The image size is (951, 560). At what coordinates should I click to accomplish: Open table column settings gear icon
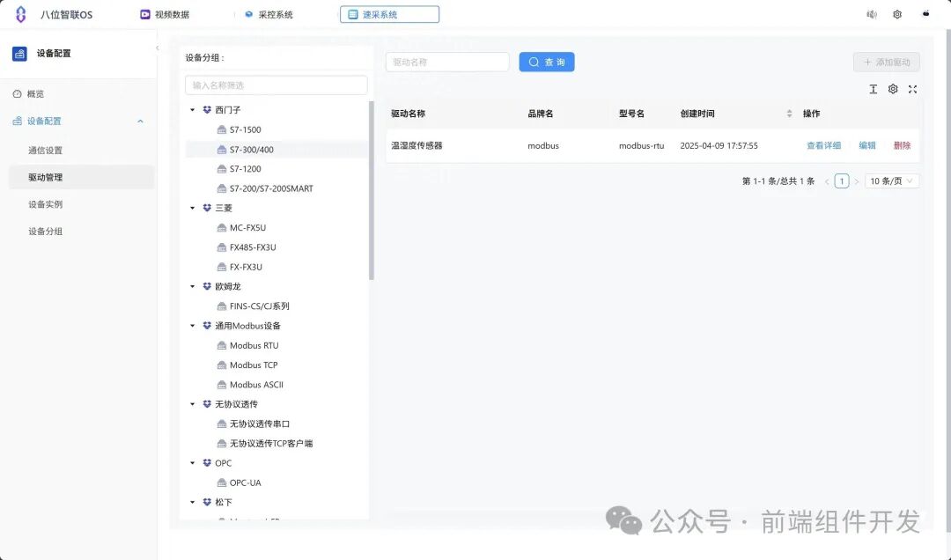coord(893,89)
